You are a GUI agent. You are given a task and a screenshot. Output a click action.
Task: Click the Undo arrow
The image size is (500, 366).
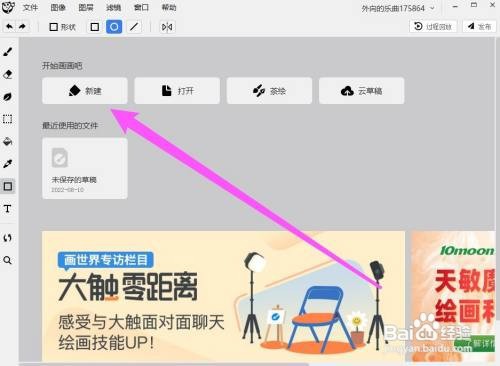10,27
